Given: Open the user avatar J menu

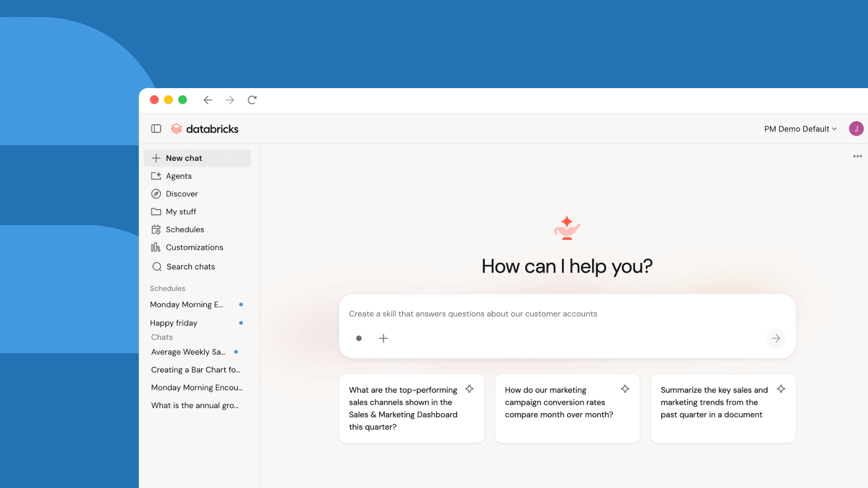Looking at the screenshot, I should (x=856, y=129).
